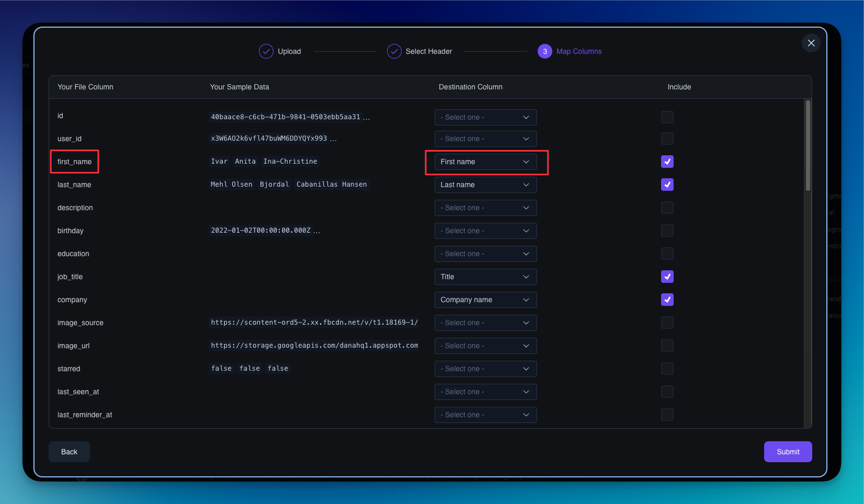Uncheck the Include checkbox for first_name

pos(667,162)
